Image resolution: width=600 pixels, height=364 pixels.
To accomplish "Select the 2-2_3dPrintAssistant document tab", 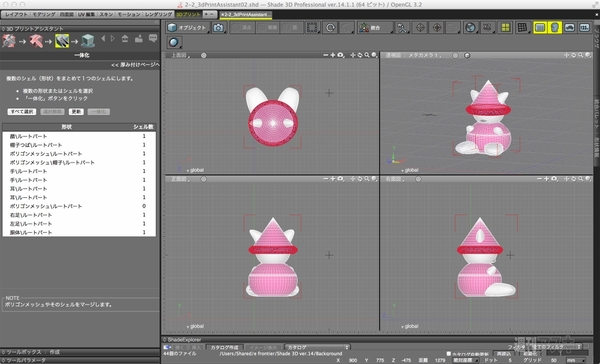I will click(x=246, y=15).
